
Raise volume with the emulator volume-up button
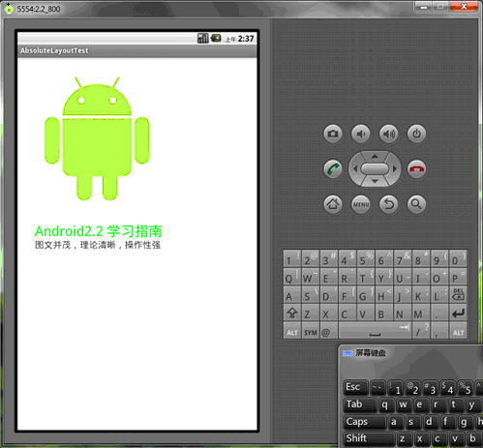pos(389,134)
